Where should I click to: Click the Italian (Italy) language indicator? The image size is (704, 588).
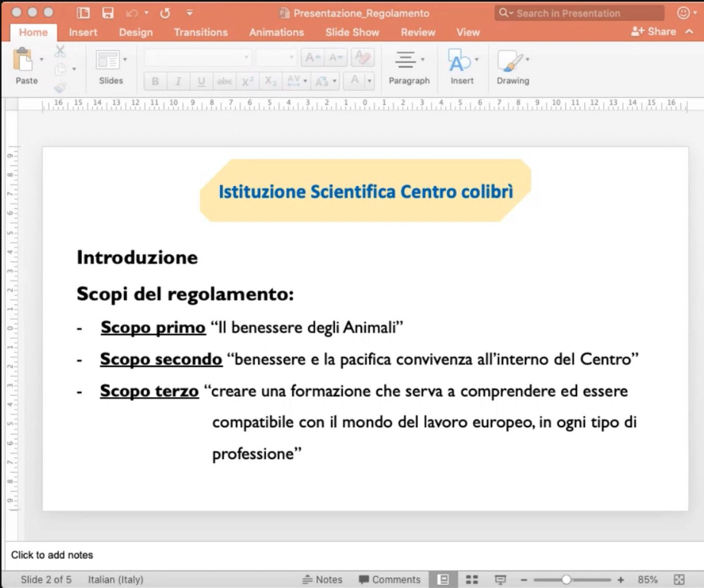pyautogui.click(x=115, y=580)
